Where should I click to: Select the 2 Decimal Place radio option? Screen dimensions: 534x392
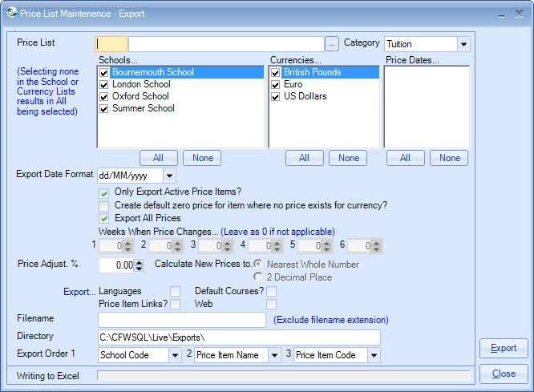(x=258, y=277)
